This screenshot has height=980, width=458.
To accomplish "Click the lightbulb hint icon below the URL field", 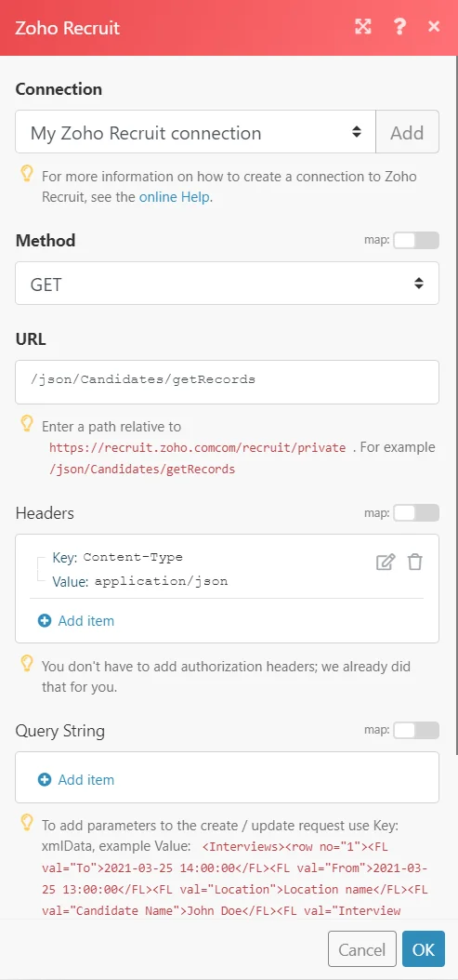I will click(x=27, y=424).
